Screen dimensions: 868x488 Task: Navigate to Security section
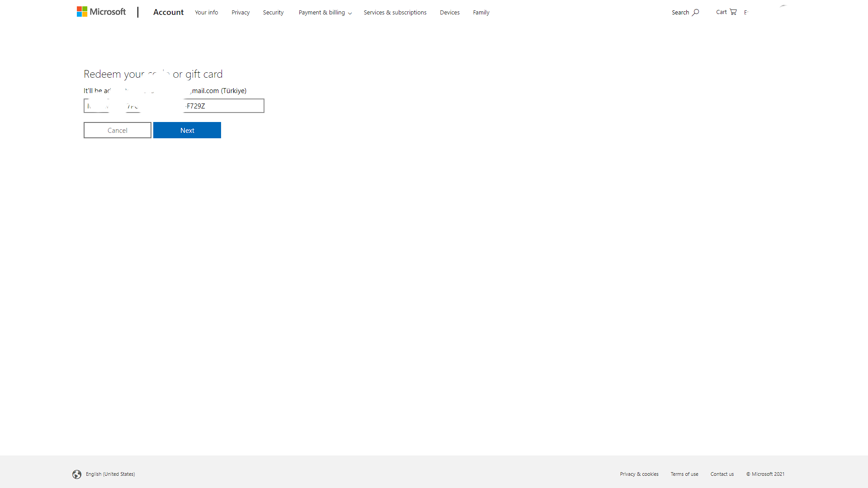[273, 13]
